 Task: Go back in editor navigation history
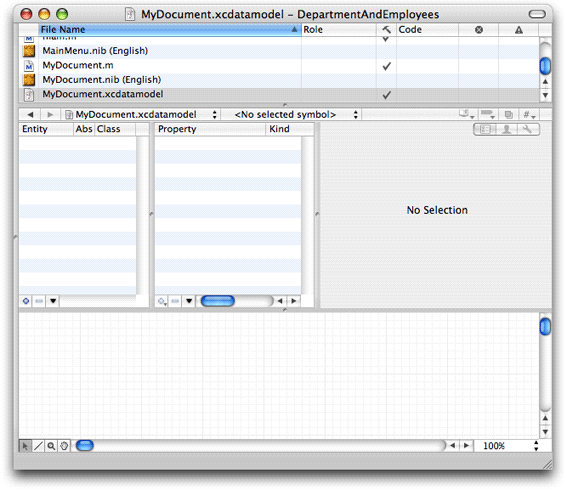click(30, 115)
